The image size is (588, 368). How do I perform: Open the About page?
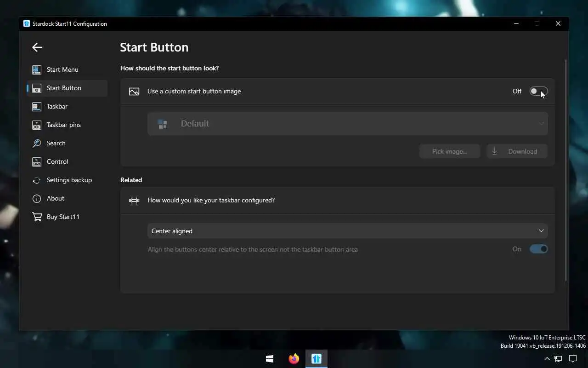tap(56, 198)
